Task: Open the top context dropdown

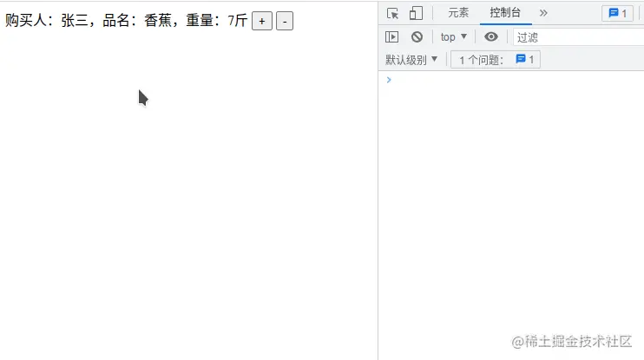Action: [x=453, y=37]
